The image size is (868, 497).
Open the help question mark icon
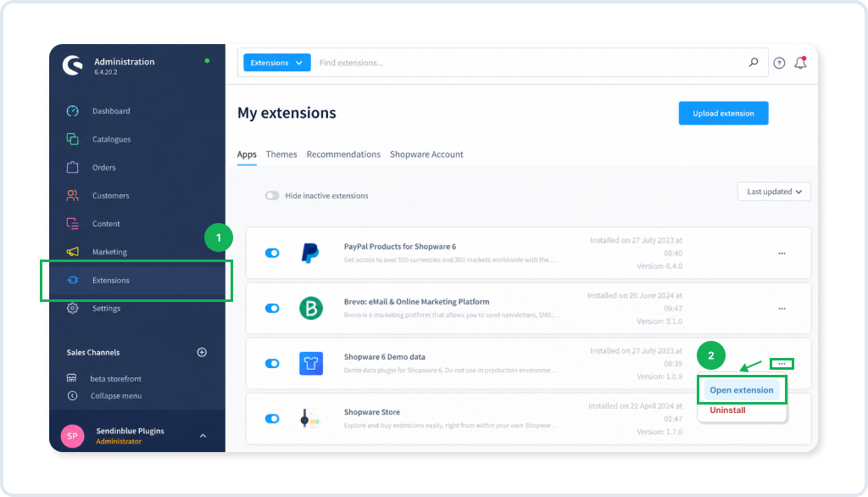tap(780, 63)
